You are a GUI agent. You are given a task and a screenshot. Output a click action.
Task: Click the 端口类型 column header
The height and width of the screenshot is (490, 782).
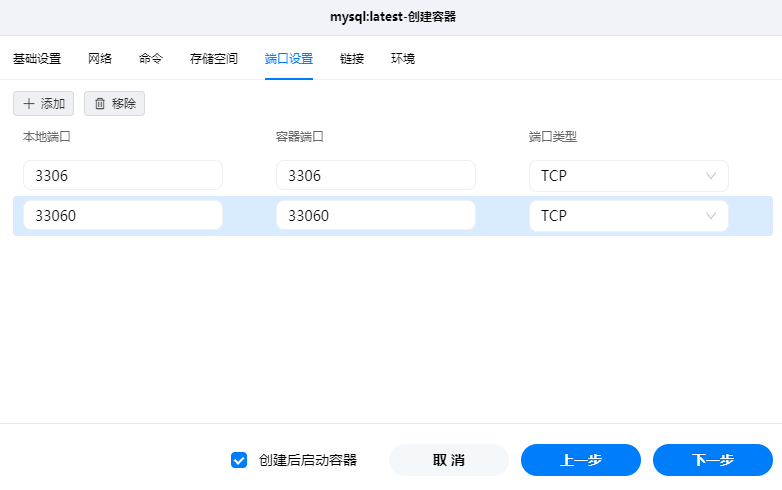pos(553,137)
